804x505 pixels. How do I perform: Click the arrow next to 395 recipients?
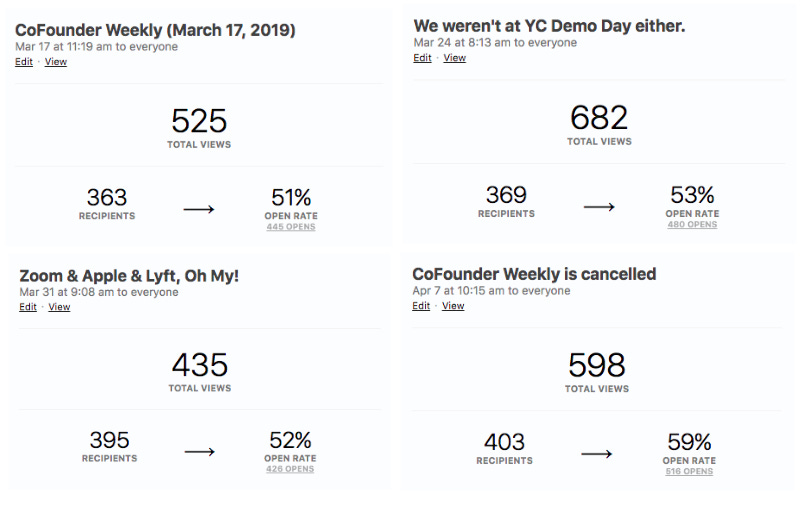200,451
